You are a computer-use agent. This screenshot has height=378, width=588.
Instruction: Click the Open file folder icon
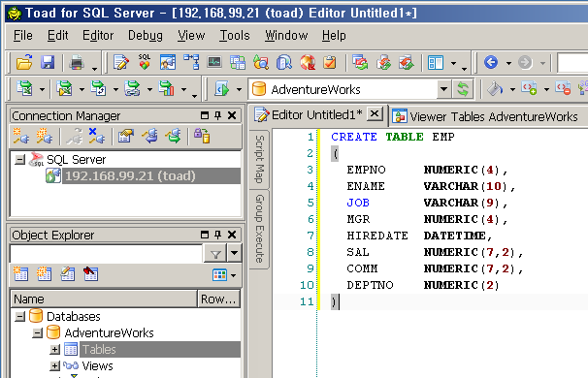tap(24, 62)
